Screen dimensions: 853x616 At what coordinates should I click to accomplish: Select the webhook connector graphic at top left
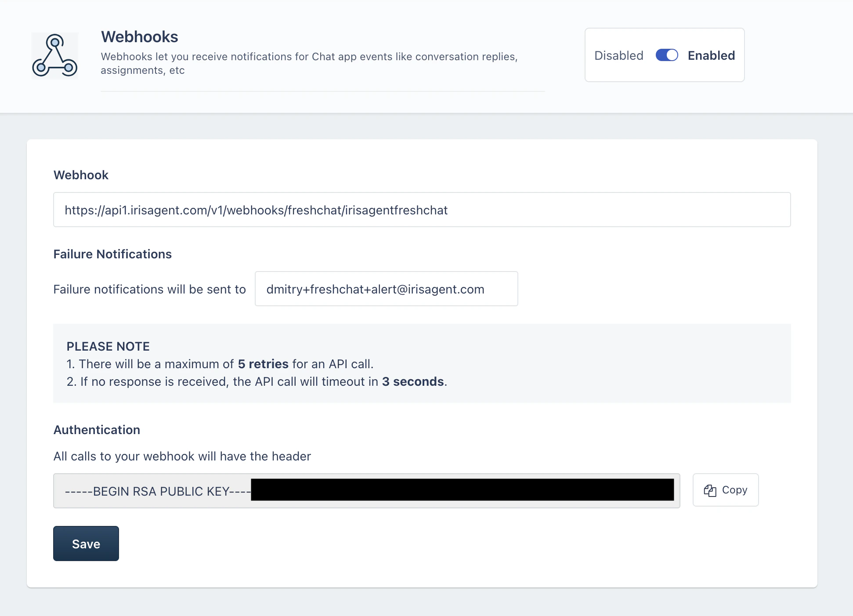point(54,55)
